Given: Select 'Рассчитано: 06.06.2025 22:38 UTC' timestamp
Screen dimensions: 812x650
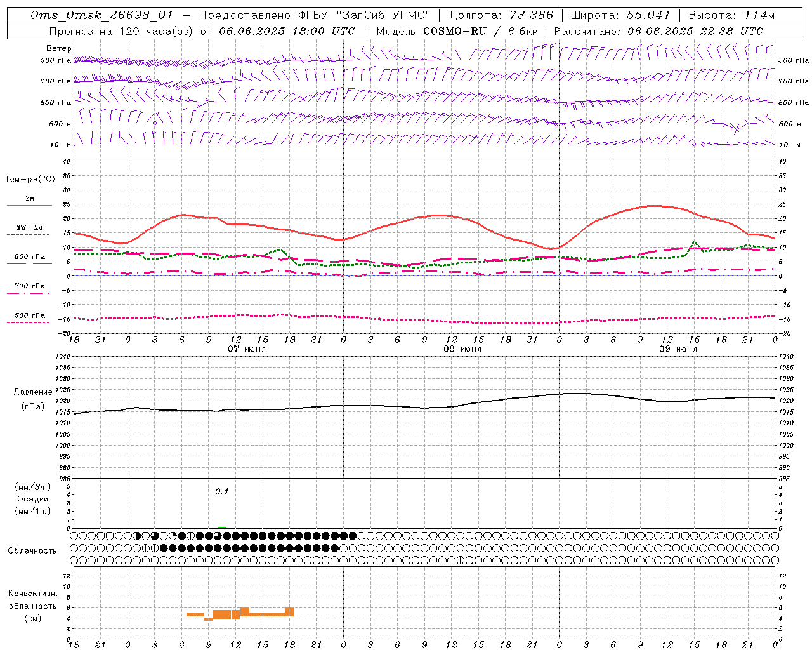Looking at the screenshot, I should tap(658, 31).
